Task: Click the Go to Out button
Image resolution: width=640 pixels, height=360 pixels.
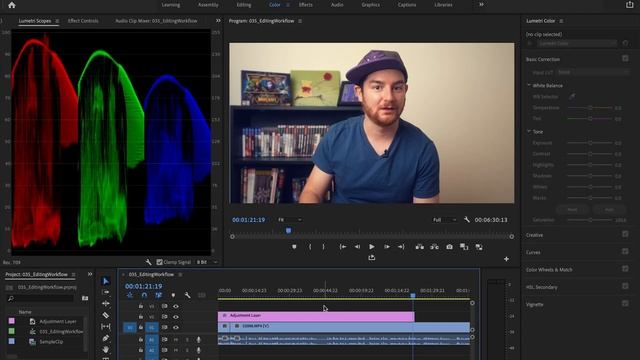Action: [x=401, y=247]
